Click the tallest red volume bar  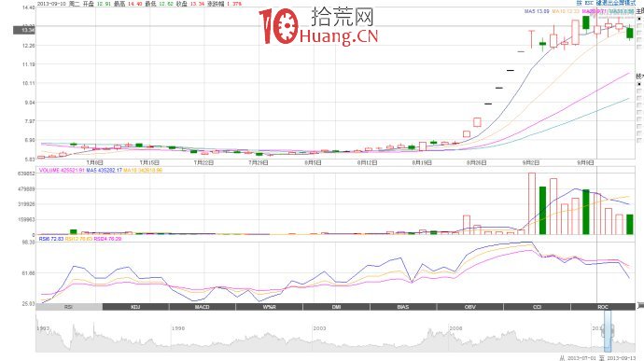(531, 203)
